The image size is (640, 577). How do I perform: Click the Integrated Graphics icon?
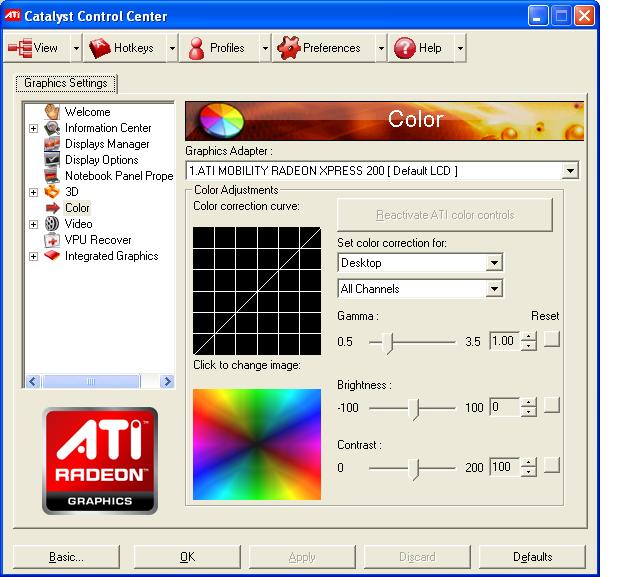click(x=52, y=255)
